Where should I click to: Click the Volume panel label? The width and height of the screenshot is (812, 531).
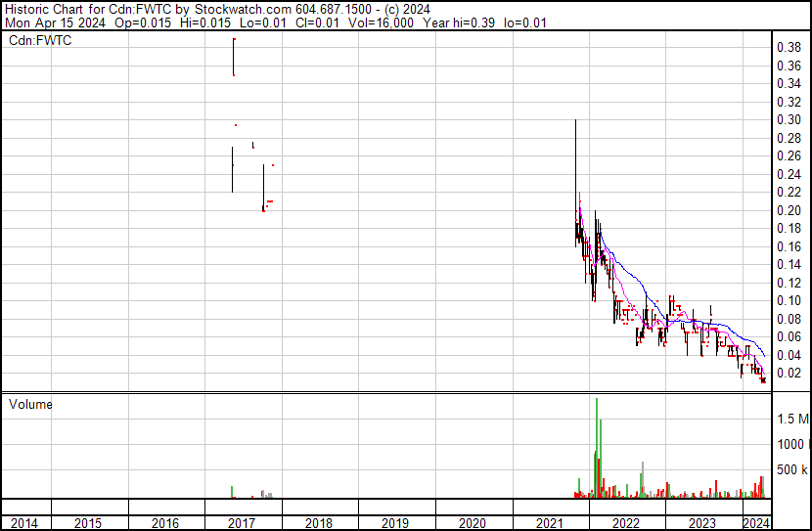click(30, 404)
